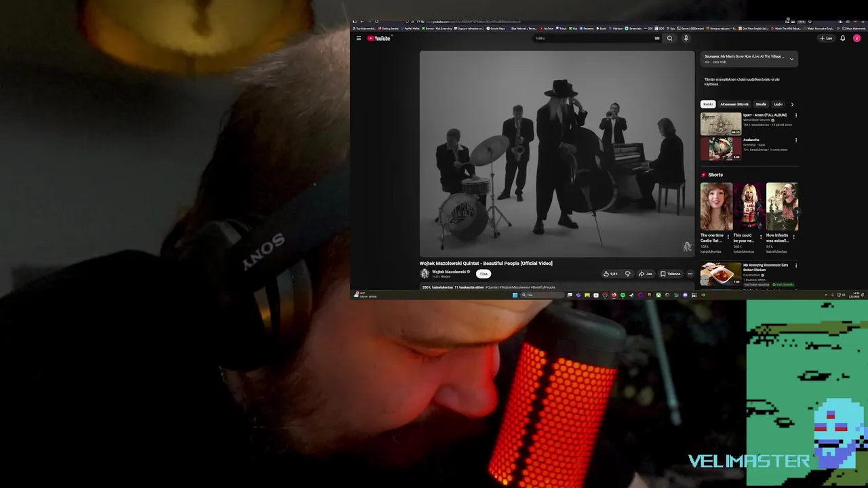
Task: Click the Tilaa subscribe button
Action: click(x=484, y=274)
